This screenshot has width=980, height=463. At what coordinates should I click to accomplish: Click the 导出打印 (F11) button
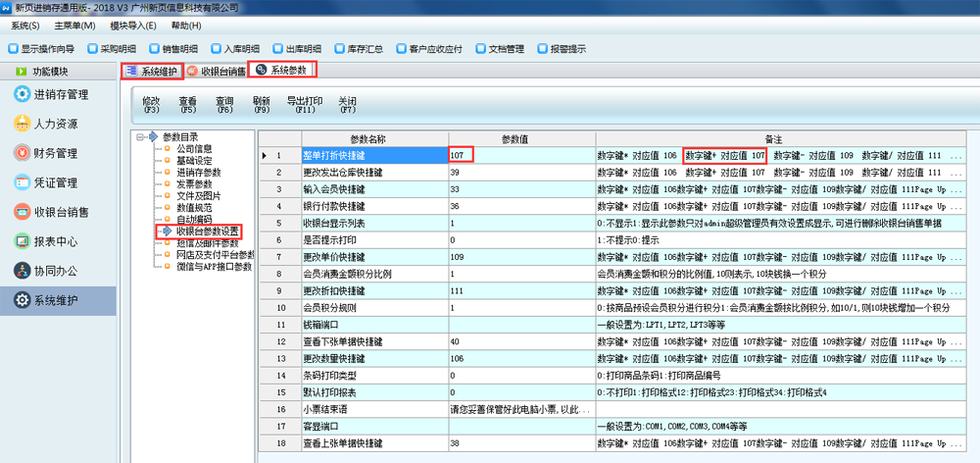tap(304, 104)
